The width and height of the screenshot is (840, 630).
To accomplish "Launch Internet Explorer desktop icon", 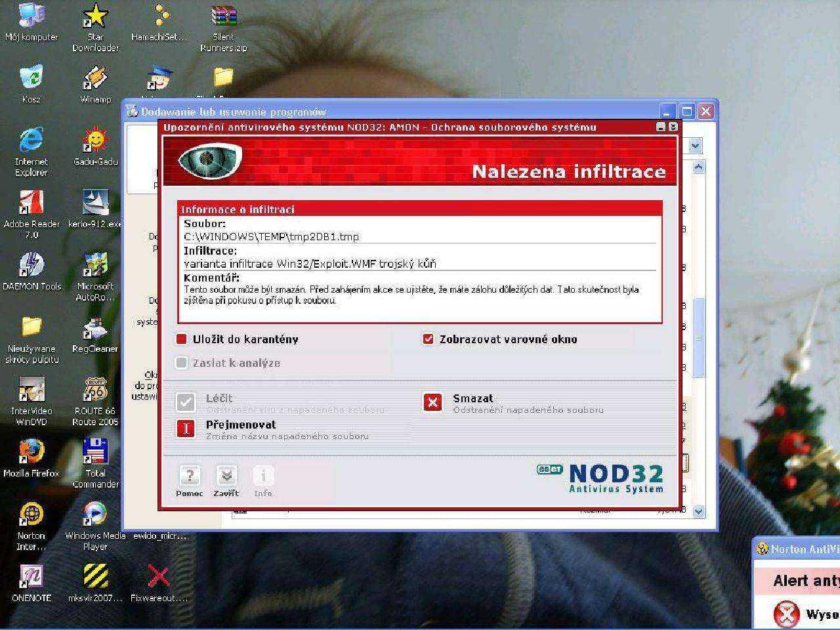I will (31, 152).
